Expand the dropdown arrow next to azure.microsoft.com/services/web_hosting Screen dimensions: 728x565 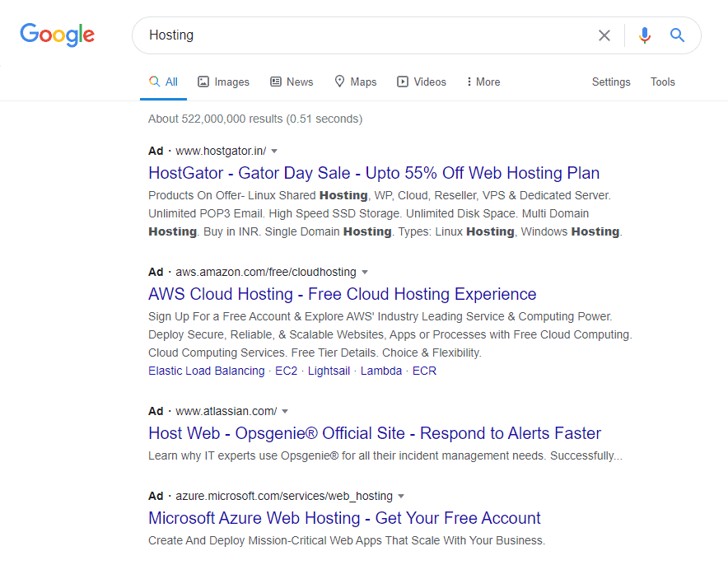(x=401, y=497)
